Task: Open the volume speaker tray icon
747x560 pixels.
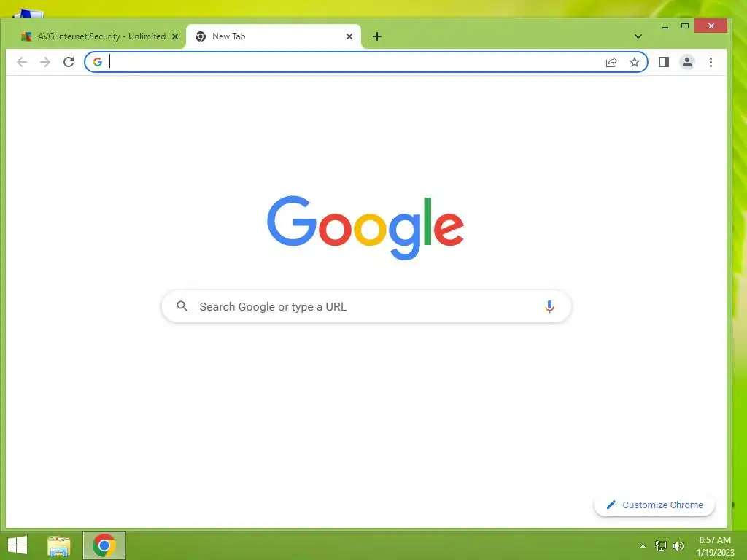Action: (x=678, y=545)
